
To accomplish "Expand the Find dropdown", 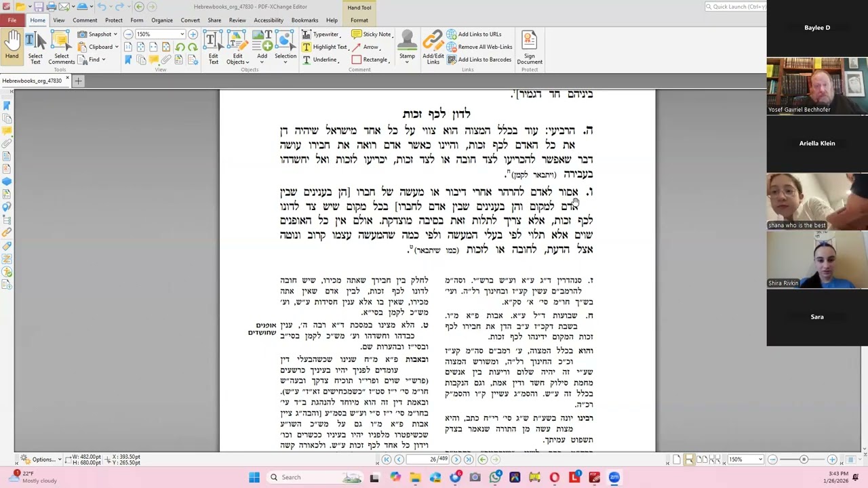I will (103, 60).
